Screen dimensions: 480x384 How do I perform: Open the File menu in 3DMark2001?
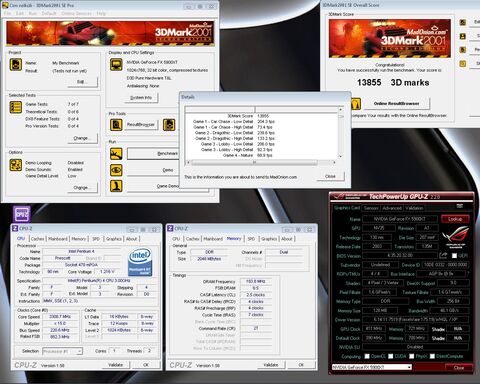click(x=8, y=14)
